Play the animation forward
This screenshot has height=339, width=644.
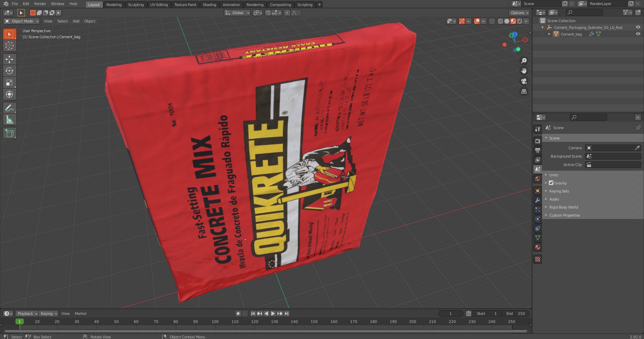(273, 314)
